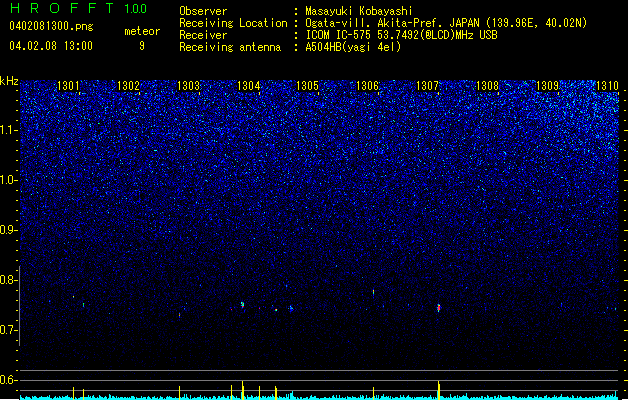The width and height of the screenshot is (629, 400).
Task: Click the 1301 time marker
Action: (x=68, y=86)
